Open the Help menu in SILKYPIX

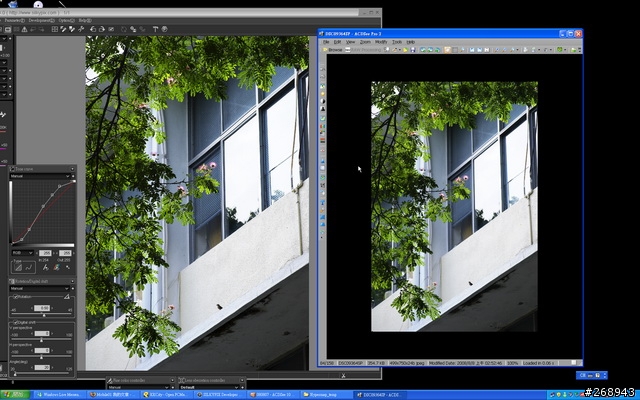pos(85,20)
